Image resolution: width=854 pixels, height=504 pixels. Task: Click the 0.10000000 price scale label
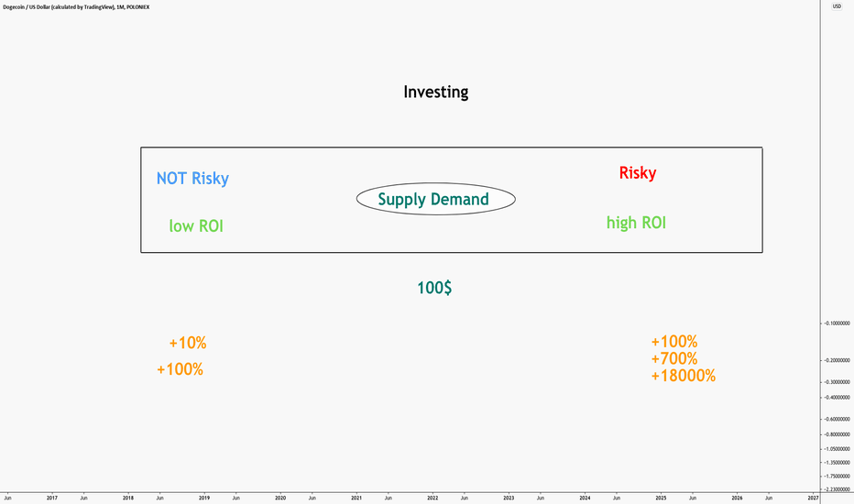pyautogui.click(x=838, y=323)
